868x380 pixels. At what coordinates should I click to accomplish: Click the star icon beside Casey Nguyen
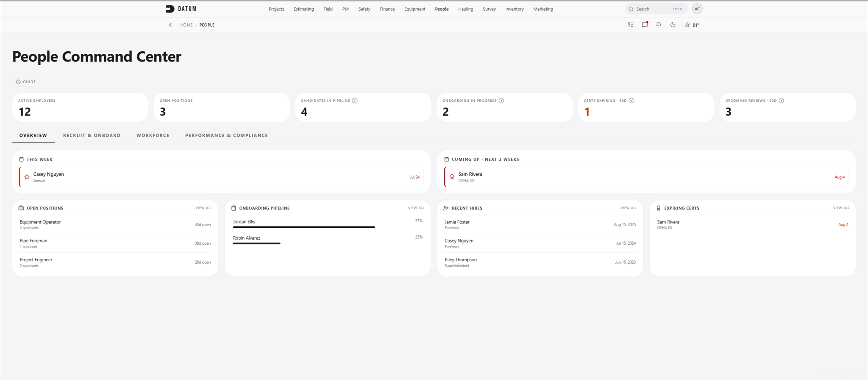pos(27,177)
